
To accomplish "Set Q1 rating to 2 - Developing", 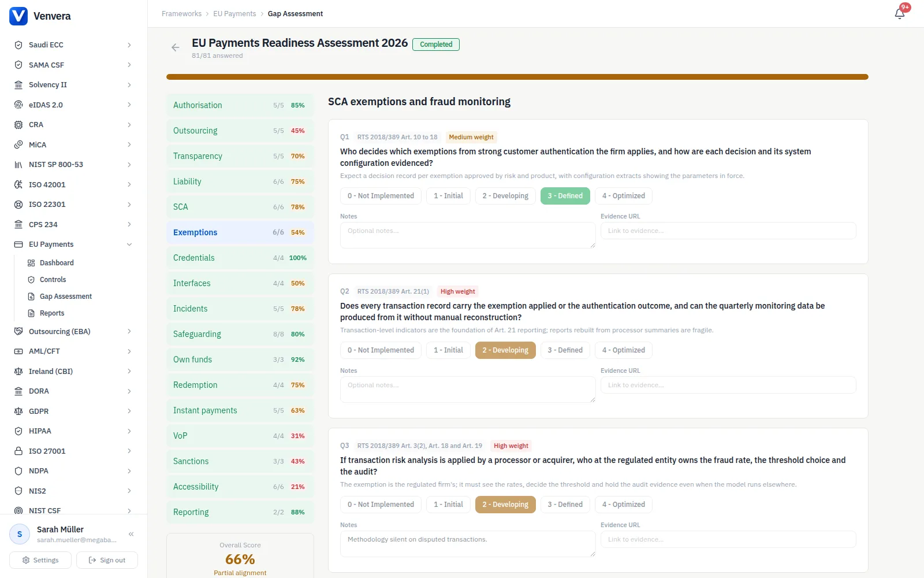I will pos(505,196).
